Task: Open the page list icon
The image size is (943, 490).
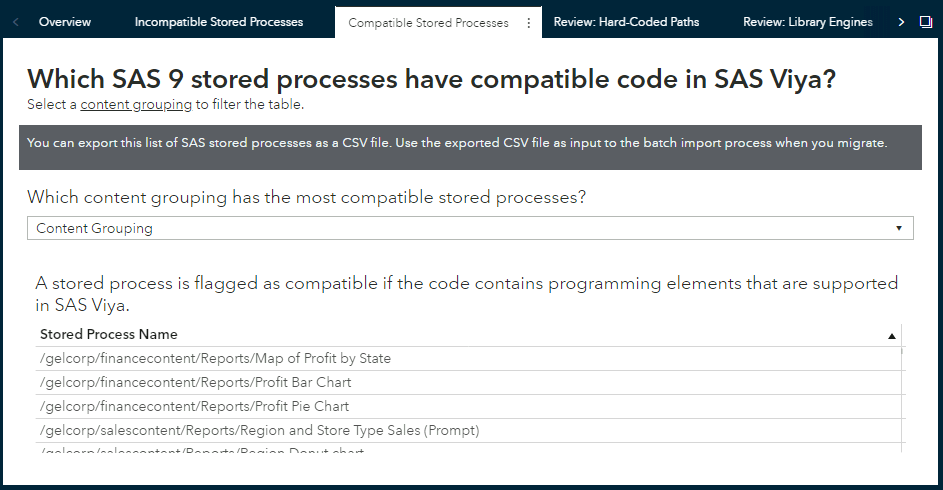Action: click(x=925, y=22)
